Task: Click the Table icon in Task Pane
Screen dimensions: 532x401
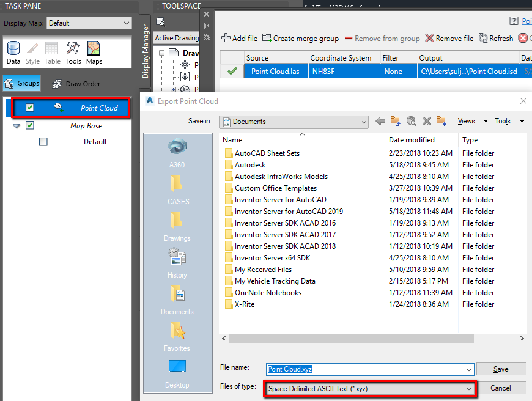Action: click(52, 53)
